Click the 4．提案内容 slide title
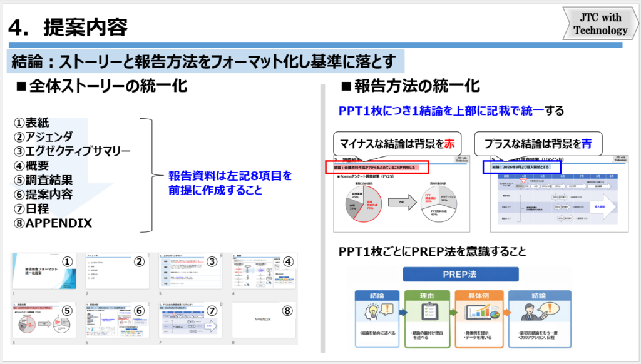 [x=69, y=27]
